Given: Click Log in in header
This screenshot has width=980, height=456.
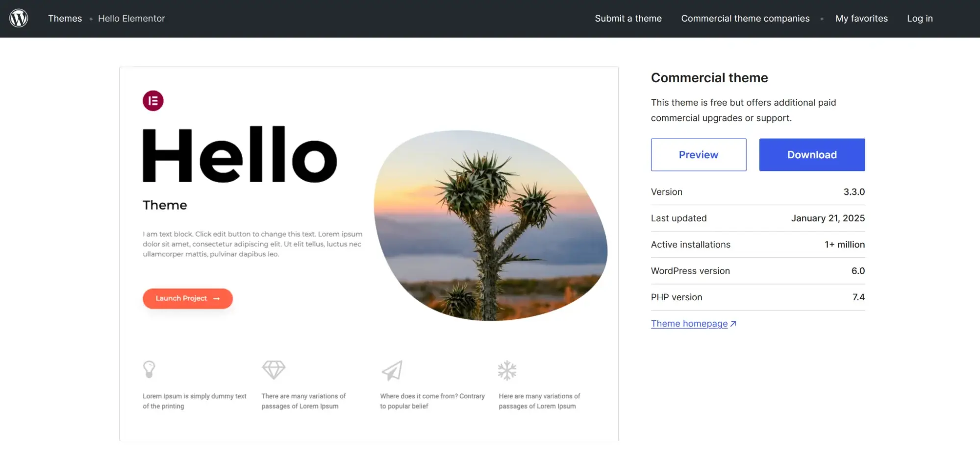Looking at the screenshot, I should click(x=920, y=19).
